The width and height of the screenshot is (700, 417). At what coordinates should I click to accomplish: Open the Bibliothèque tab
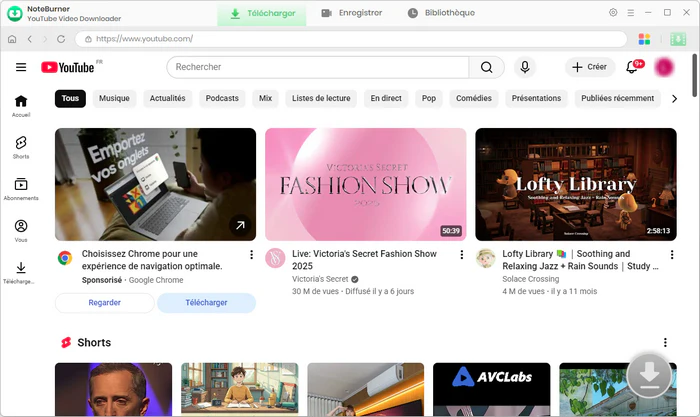(442, 13)
